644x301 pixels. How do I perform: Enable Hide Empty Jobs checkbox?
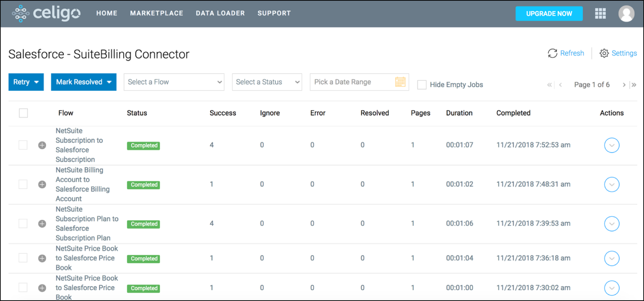point(422,85)
